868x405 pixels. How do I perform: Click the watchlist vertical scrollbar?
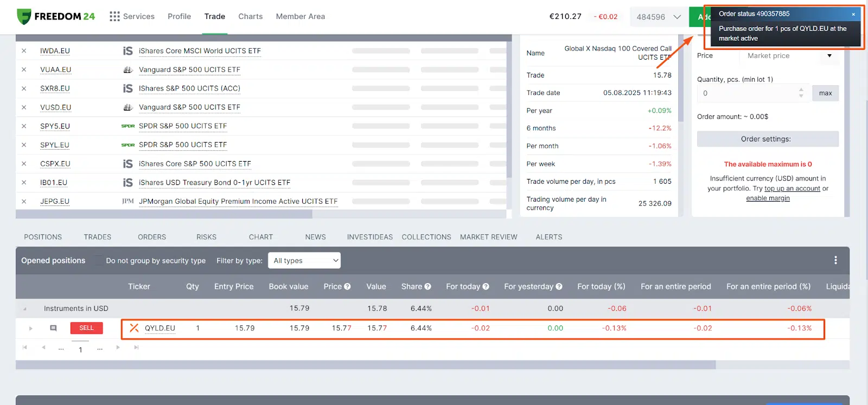[509, 110]
